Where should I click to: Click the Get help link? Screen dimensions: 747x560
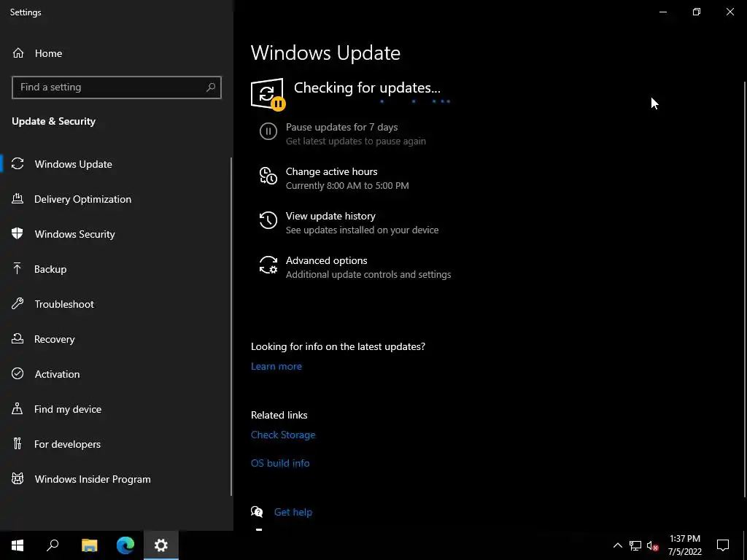(x=293, y=512)
